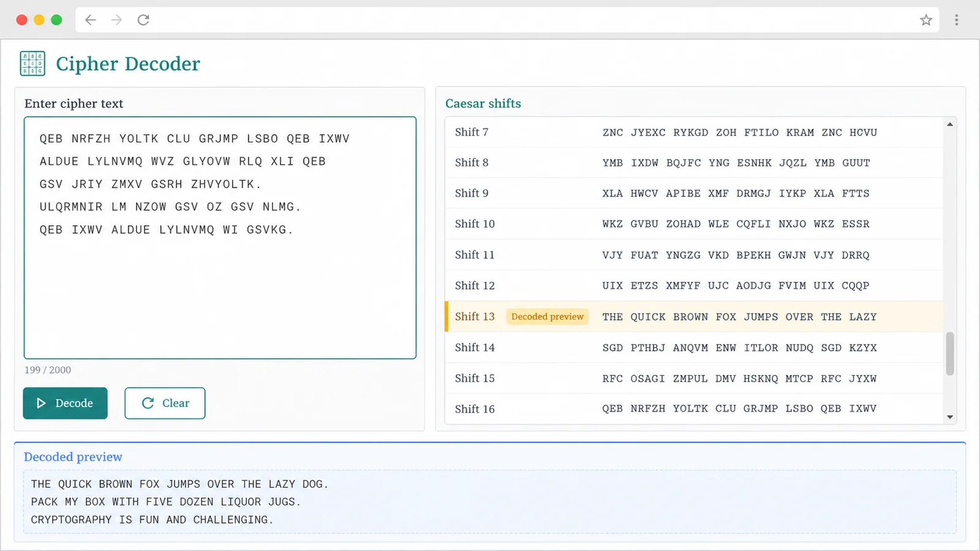
Task: Click cipher line ULQRMNIR LM NZOW GSV
Action: [170, 207]
